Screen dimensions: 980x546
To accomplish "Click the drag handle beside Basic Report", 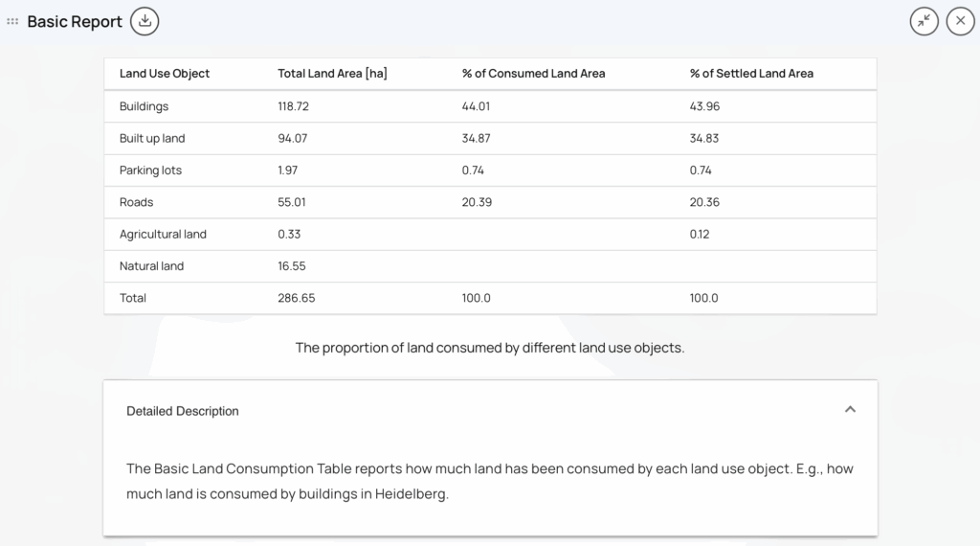I will coord(12,21).
